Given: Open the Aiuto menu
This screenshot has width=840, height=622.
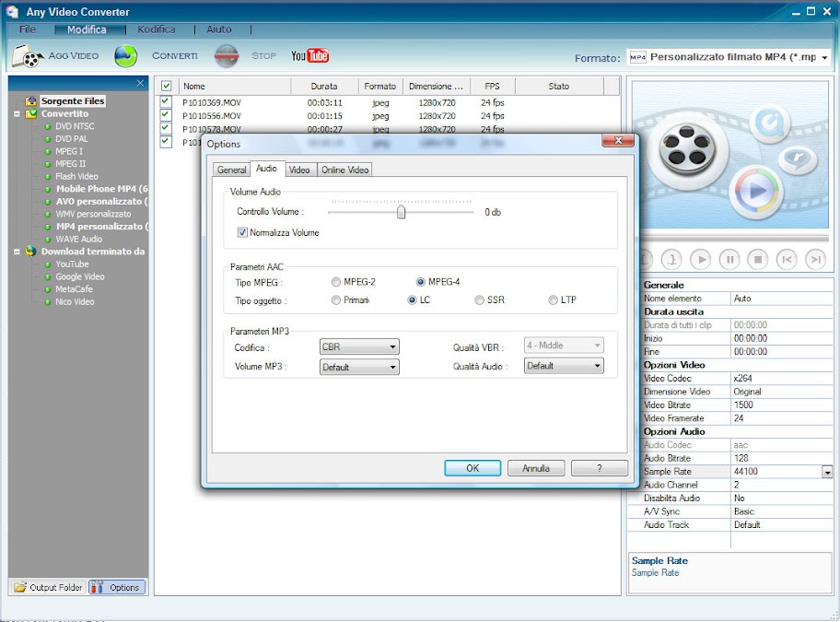Looking at the screenshot, I should coord(219,29).
